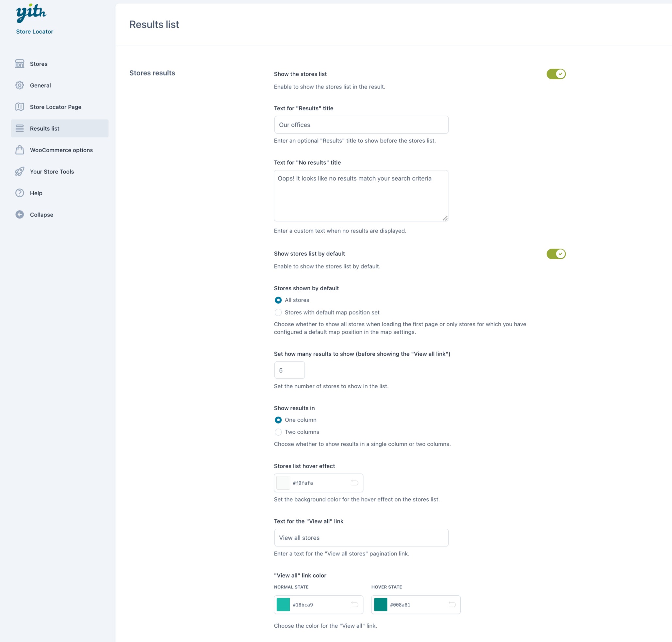
Task: Toggle Show stores list by default switch
Action: pyautogui.click(x=556, y=254)
